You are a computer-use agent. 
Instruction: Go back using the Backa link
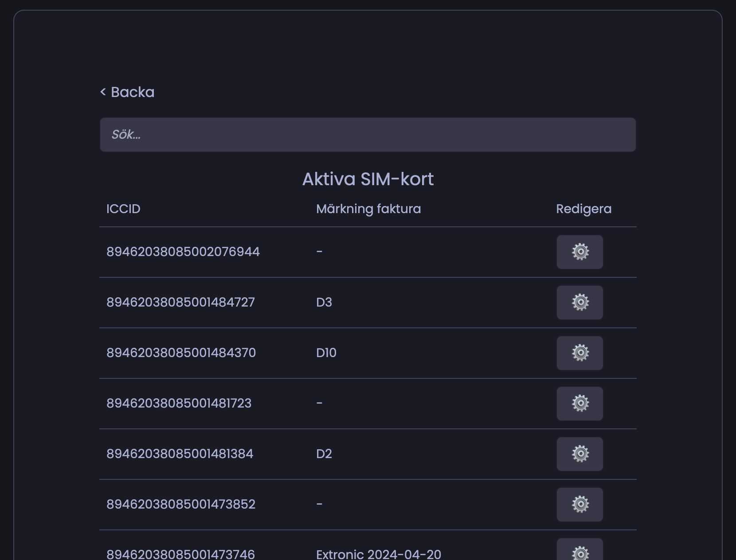[127, 92]
